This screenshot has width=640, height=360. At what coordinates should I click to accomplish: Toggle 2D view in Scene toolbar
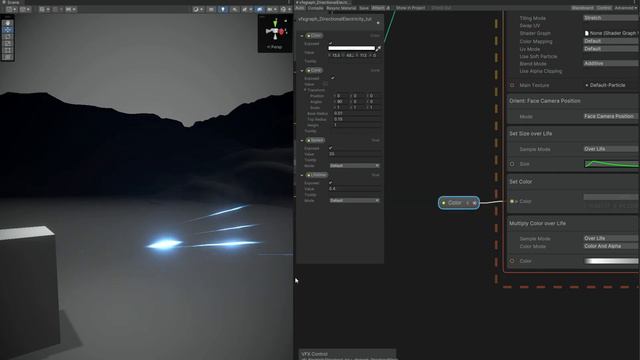(x=211, y=9)
